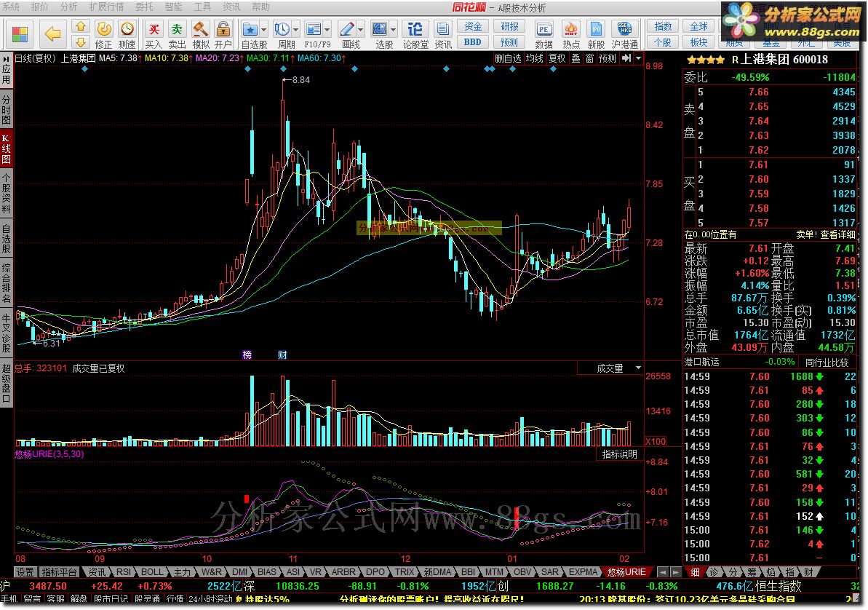Screen dimensions: 868x610
Task: Click the BBD toolbar button
Action: click(x=473, y=42)
